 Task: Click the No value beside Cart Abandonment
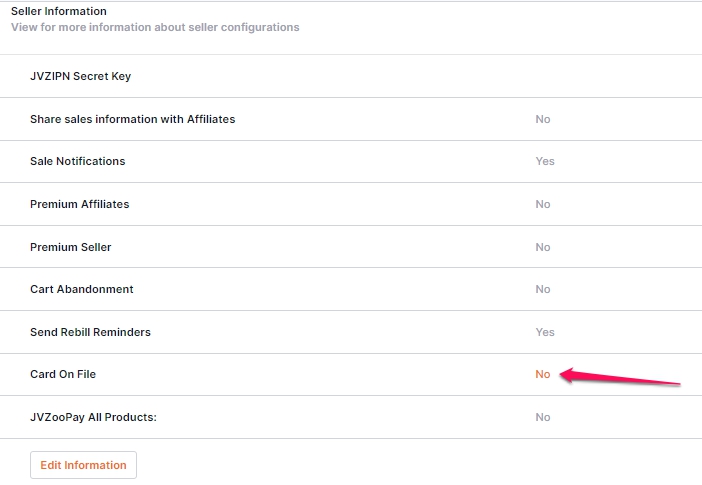542,289
